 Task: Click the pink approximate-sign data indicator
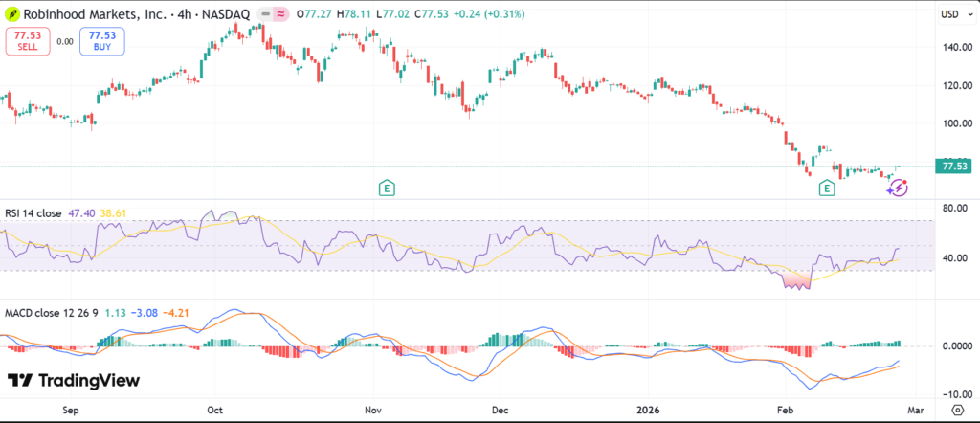click(279, 15)
